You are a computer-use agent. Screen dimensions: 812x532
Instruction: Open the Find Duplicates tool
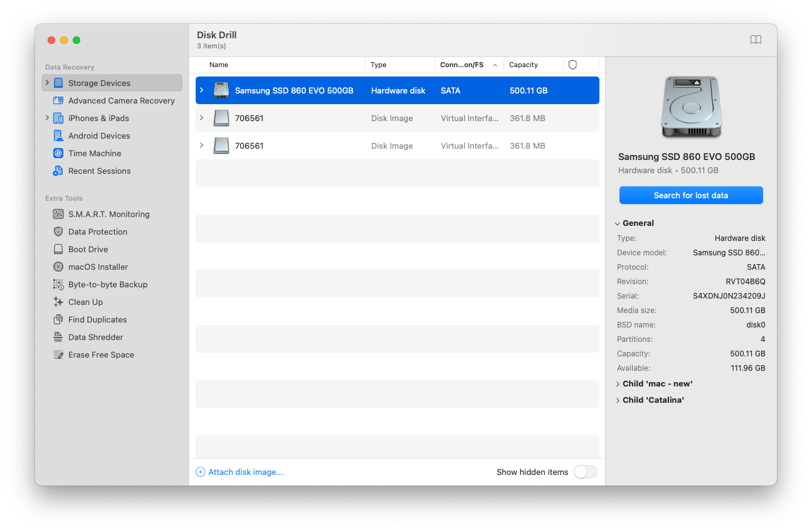click(x=96, y=319)
